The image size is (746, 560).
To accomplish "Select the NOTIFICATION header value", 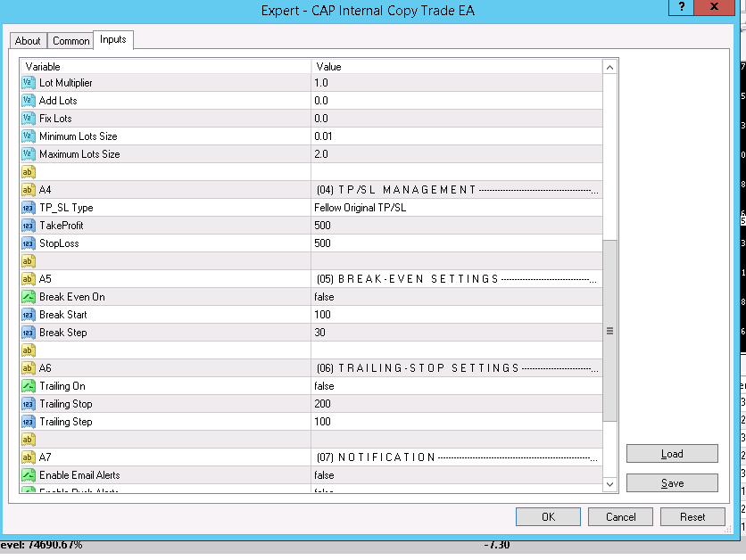I will click(457, 457).
